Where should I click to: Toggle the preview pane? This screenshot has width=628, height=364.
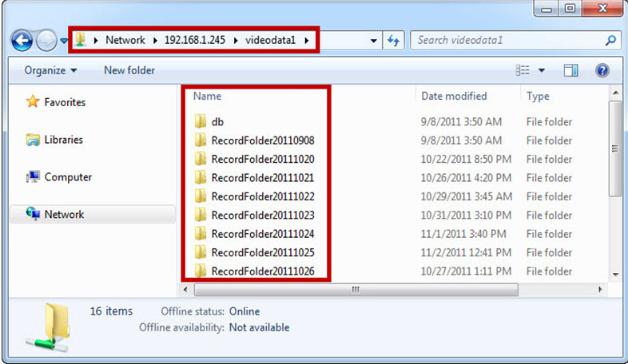[x=570, y=70]
